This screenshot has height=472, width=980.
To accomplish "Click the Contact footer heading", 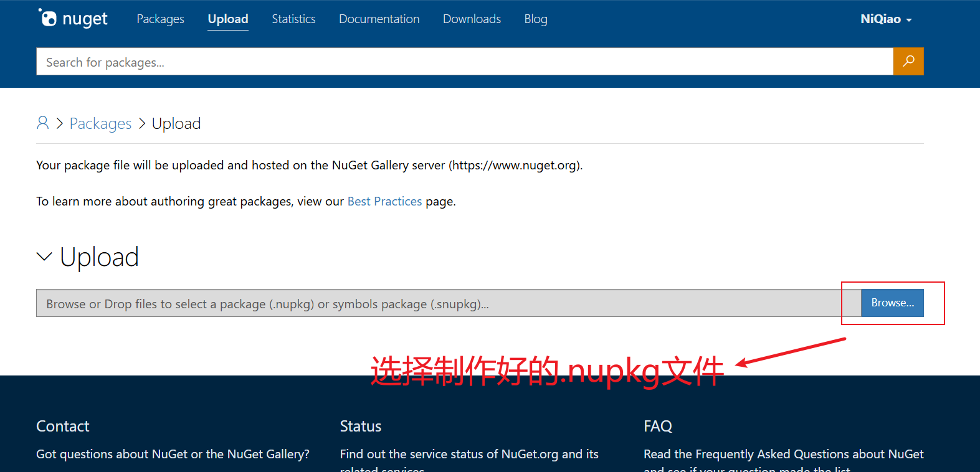I will pyautogui.click(x=63, y=426).
